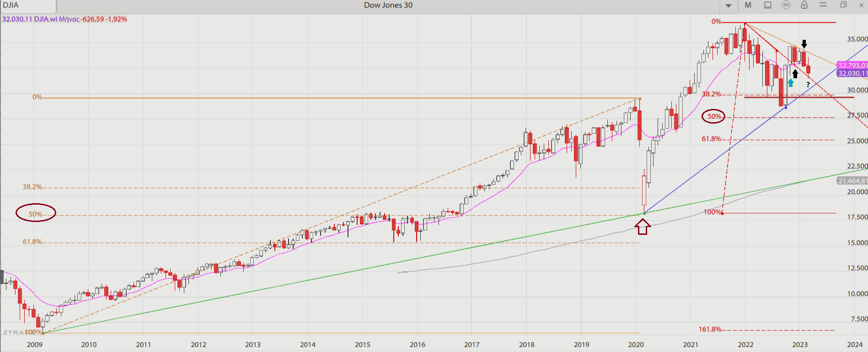The height and width of the screenshot is (352, 868).
Task: Click the red 38.2% retracement label
Action: coord(712,94)
